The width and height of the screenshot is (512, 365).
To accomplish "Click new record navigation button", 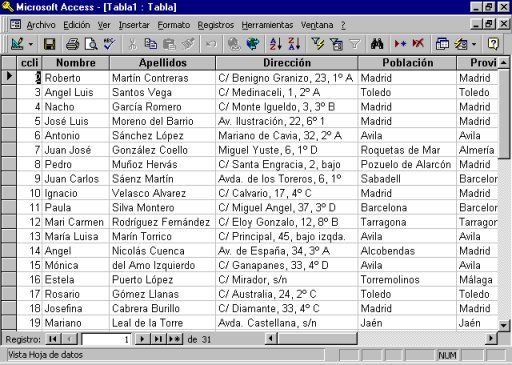I will [x=175, y=339].
